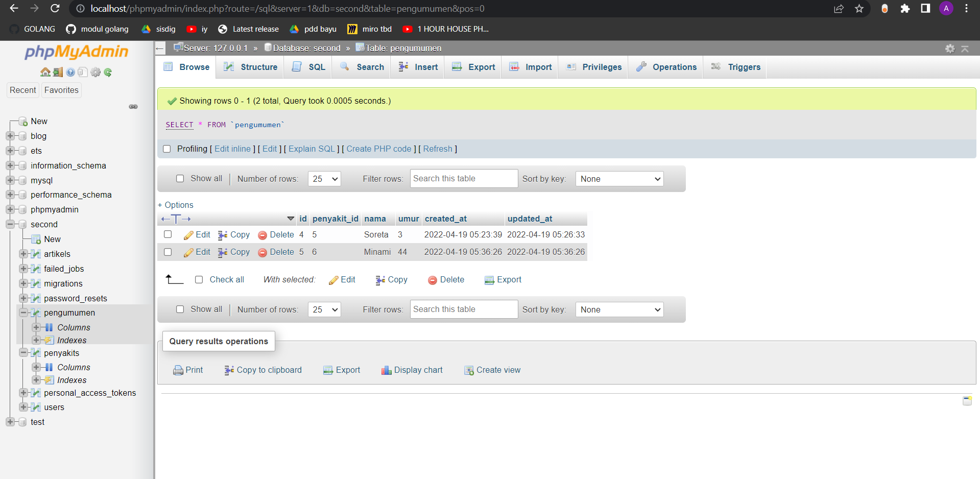Open the Print query results icon
Image resolution: width=980 pixels, height=479 pixels.
pos(178,370)
